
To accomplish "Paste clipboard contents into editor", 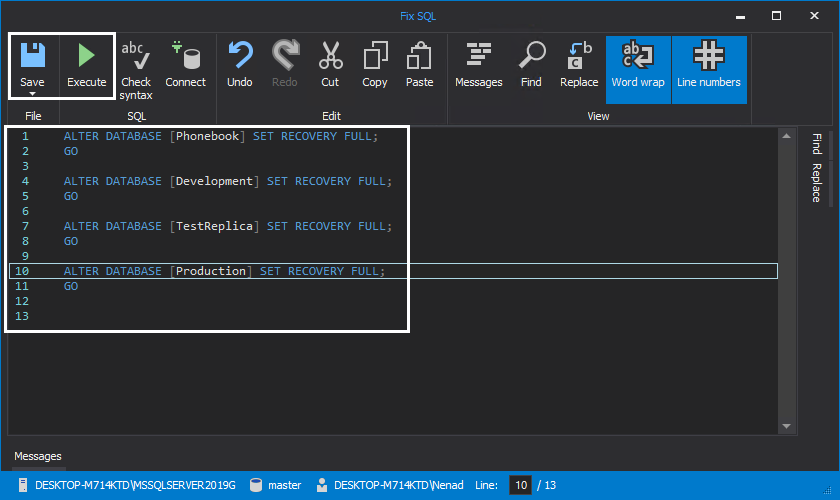I will click(420, 65).
